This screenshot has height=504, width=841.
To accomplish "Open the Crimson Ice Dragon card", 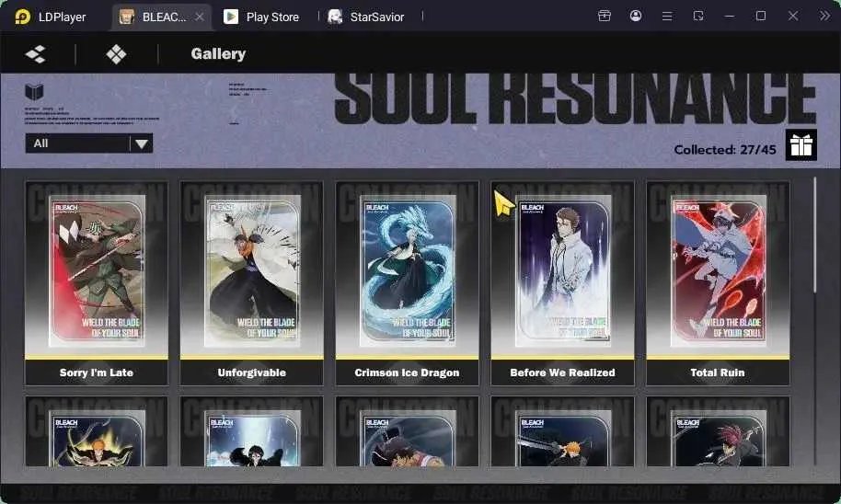I will [407, 283].
